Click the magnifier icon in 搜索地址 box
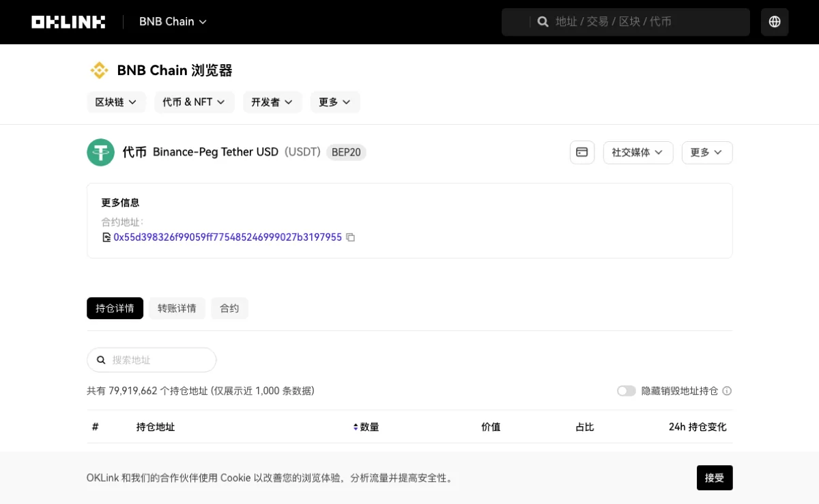Image resolution: width=819 pixels, height=504 pixels. [x=101, y=360]
